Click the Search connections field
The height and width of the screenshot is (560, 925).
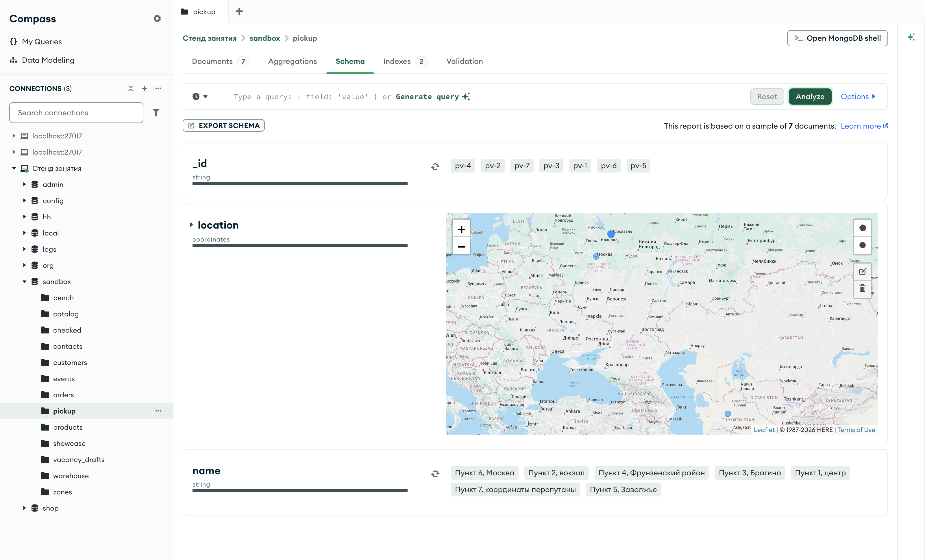76,113
